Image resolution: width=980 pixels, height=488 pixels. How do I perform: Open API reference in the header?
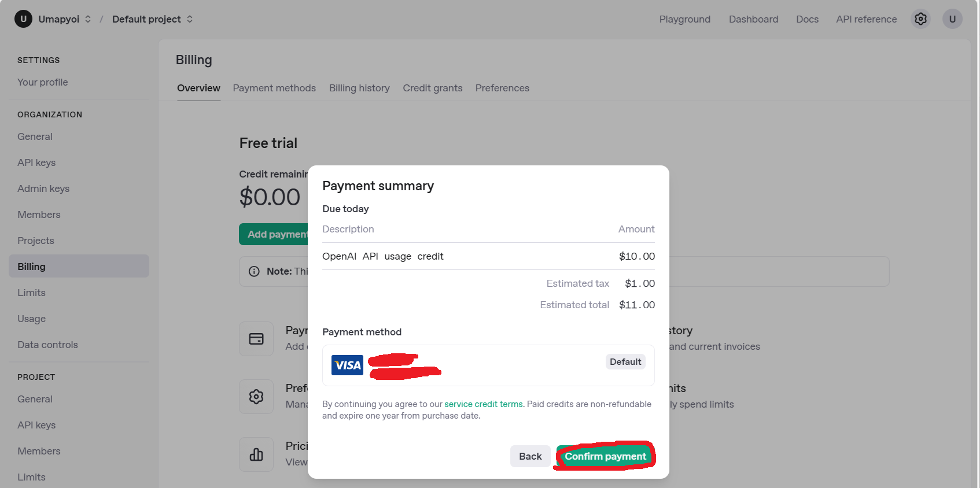pos(866,19)
